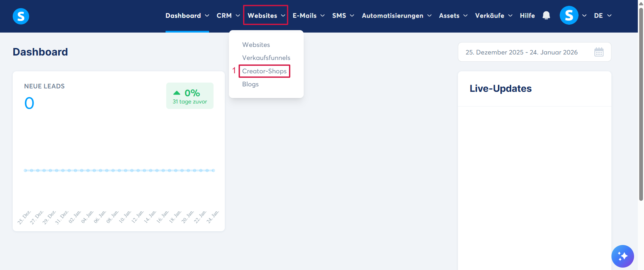644x270 pixels.
Task: Click the Dashboard page heading
Action: pyautogui.click(x=40, y=52)
